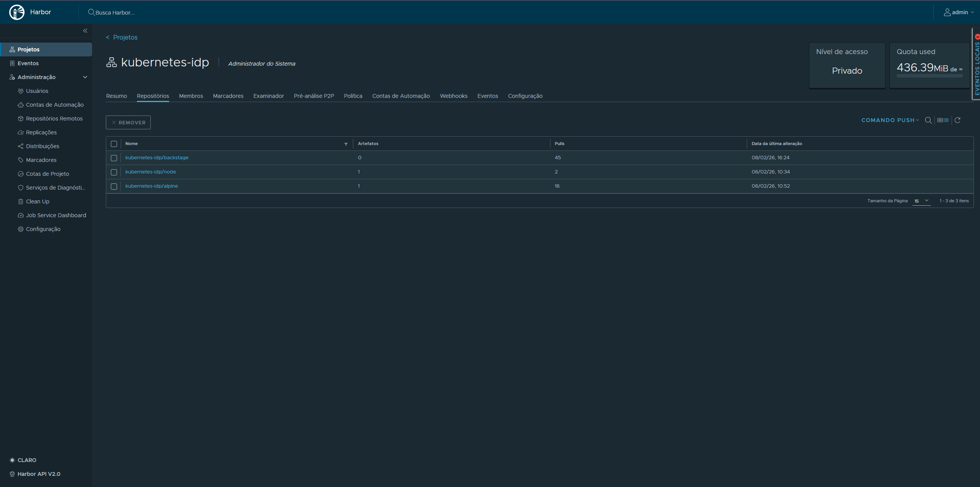Switch theme using the CLARO sun icon
This screenshot has height=487, width=980.
tap(13, 460)
